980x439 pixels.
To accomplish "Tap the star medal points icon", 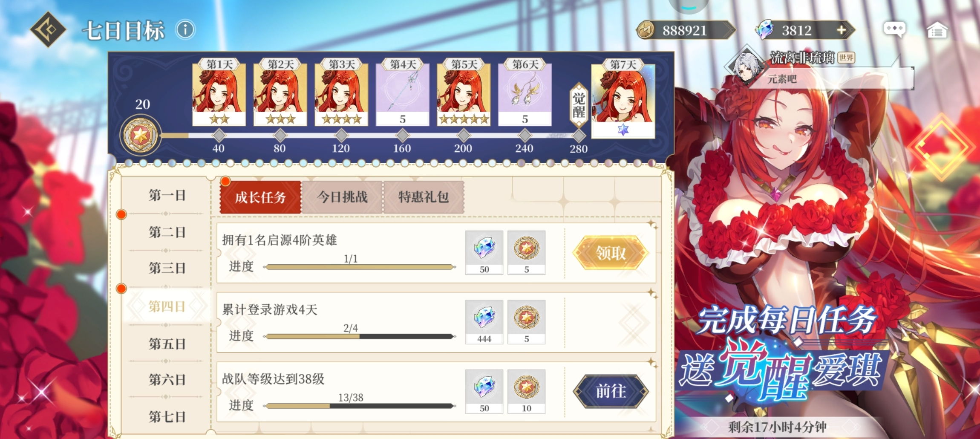I will [x=140, y=136].
